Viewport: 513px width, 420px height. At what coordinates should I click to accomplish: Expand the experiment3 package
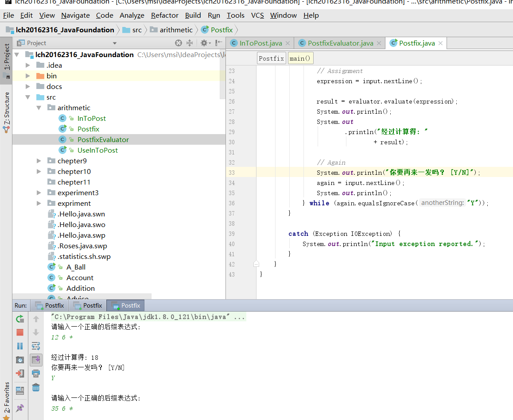(x=39, y=193)
